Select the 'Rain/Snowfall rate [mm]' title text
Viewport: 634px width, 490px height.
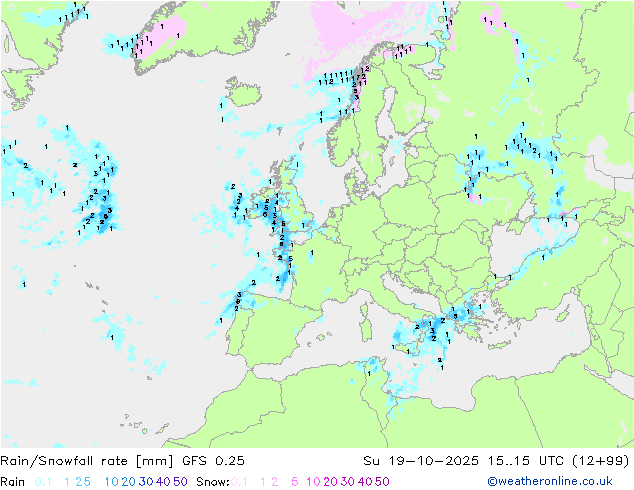coord(87,461)
